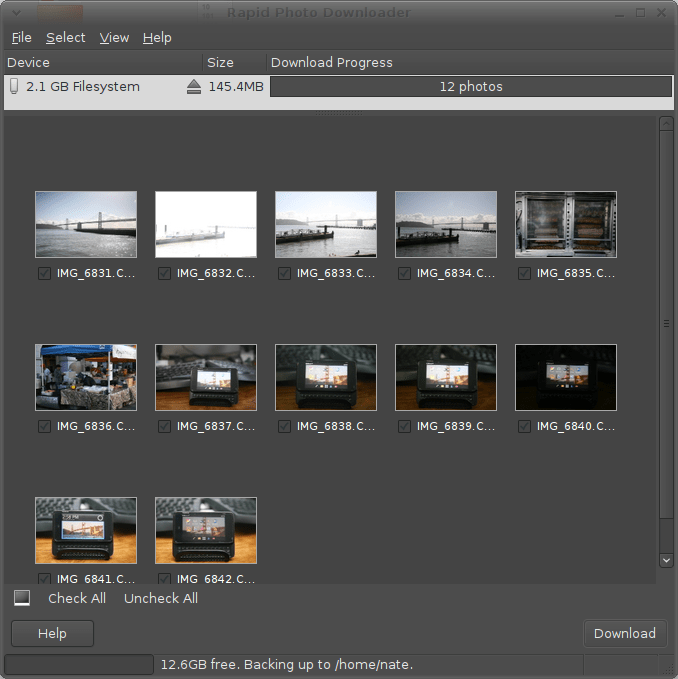
Task: Toggle checkbox for IMG_6831
Action: (44, 273)
